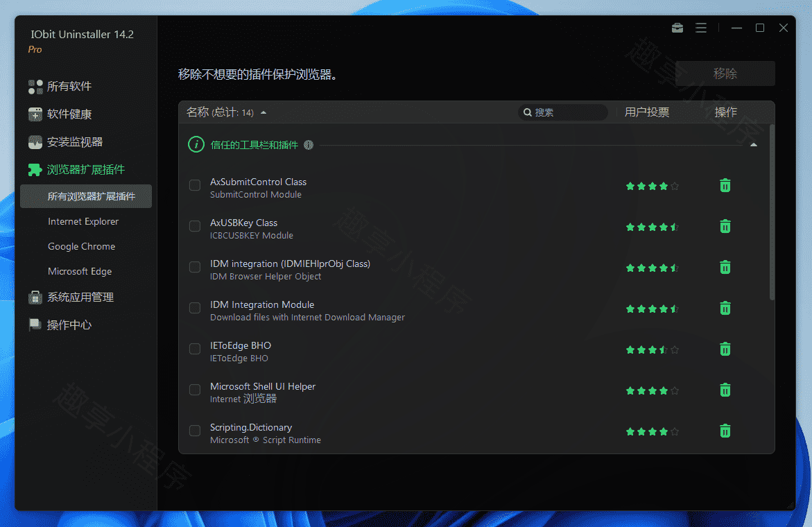Click the 系统应用管理 sidebar icon
The width and height of the screenshot is (812, 527).
35,297
